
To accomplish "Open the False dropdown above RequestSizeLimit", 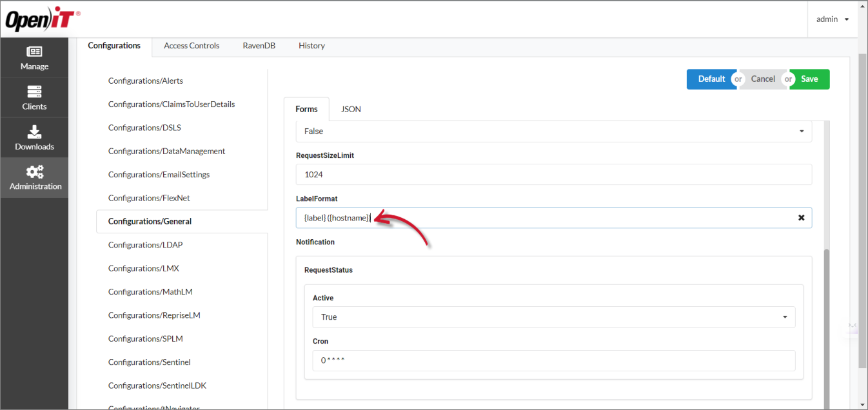I will click(x=553, y=131).
